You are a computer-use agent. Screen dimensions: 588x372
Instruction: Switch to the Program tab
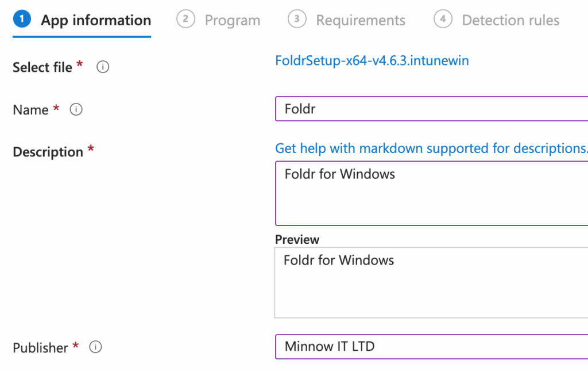[x=233, y=20]
